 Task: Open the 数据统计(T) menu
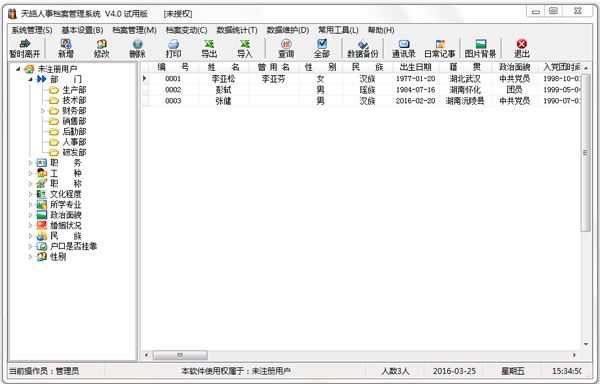237,30
